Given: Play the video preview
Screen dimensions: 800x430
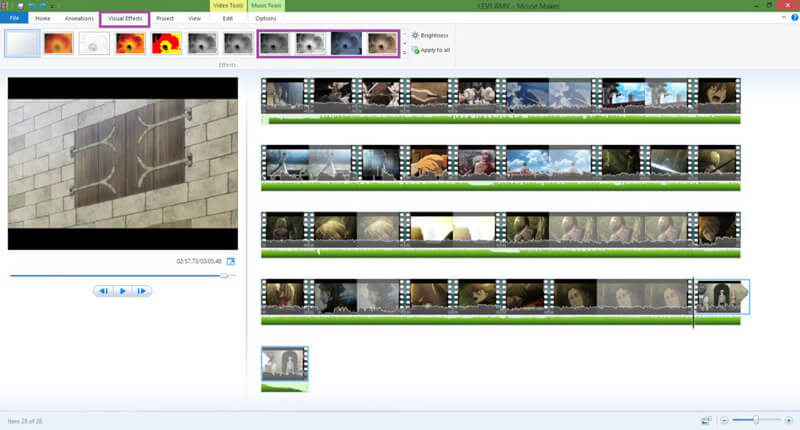Looking at the screenshot, I should 122,291.
